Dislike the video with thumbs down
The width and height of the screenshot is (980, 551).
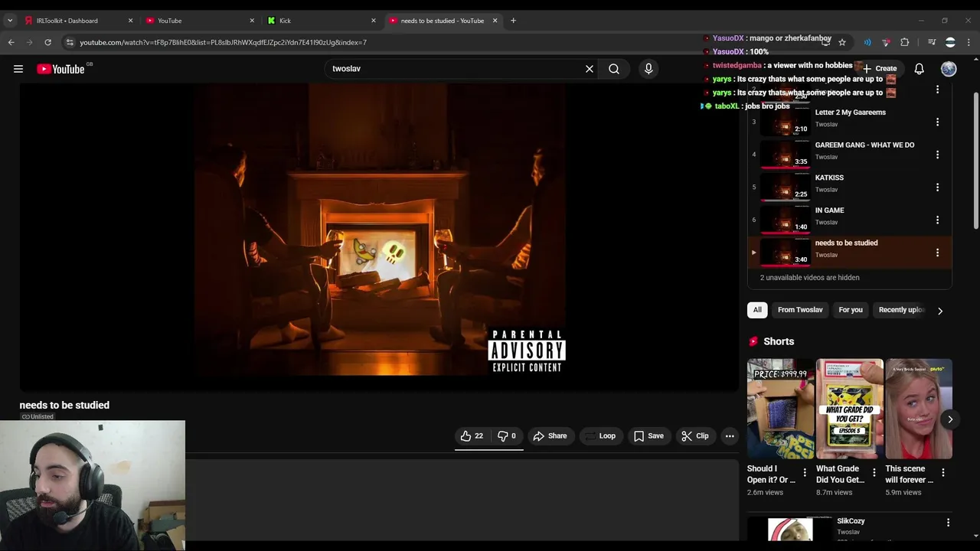pos(506,436)
